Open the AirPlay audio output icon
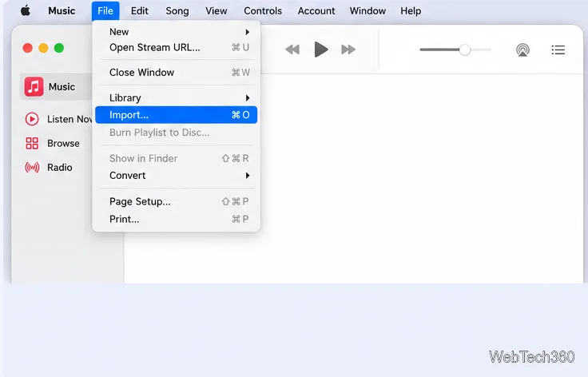Image resolution: width=588 pixels, height=377 pixels. [x=522, y=50]
